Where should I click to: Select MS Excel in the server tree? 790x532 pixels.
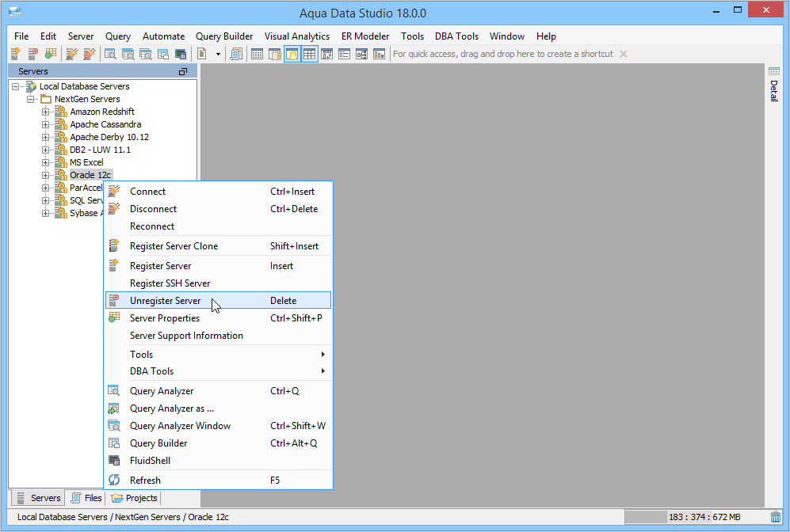click(x=86, y=162)
